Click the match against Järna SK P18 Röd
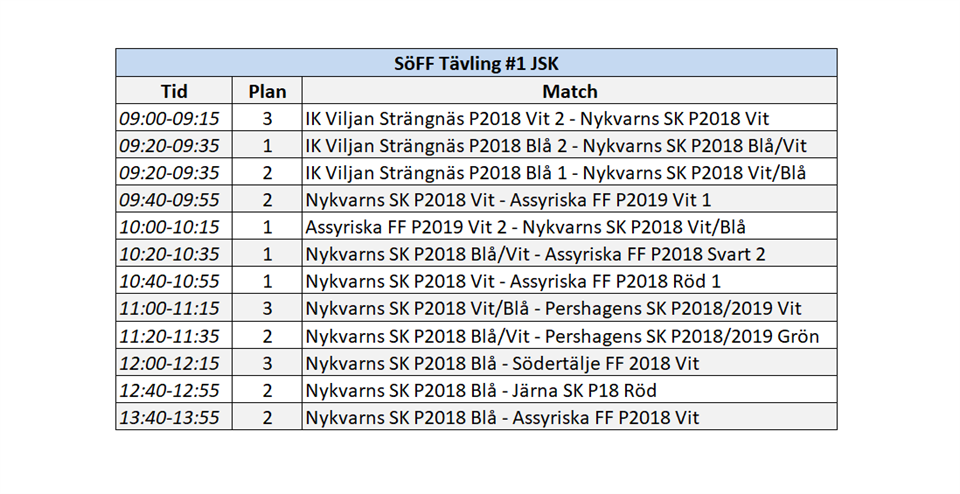960x494 pixels. tap(481, 390)
